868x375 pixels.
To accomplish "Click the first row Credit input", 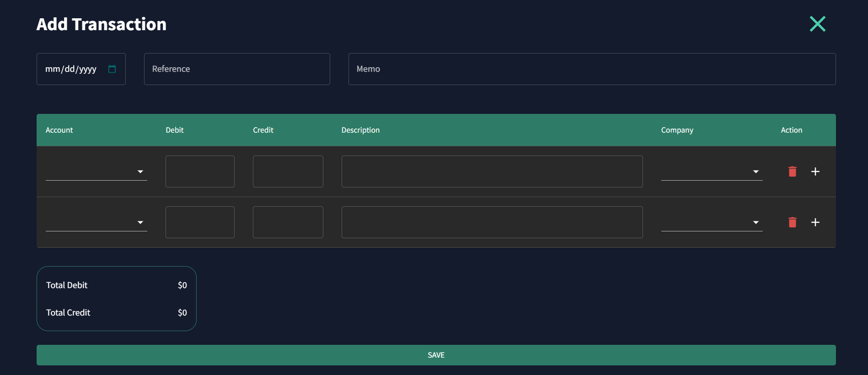I will tap(288, 171).
